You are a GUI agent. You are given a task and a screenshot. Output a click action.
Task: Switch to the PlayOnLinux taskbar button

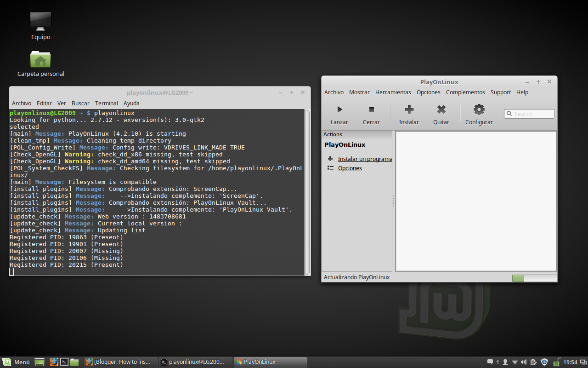click(270, 362)
